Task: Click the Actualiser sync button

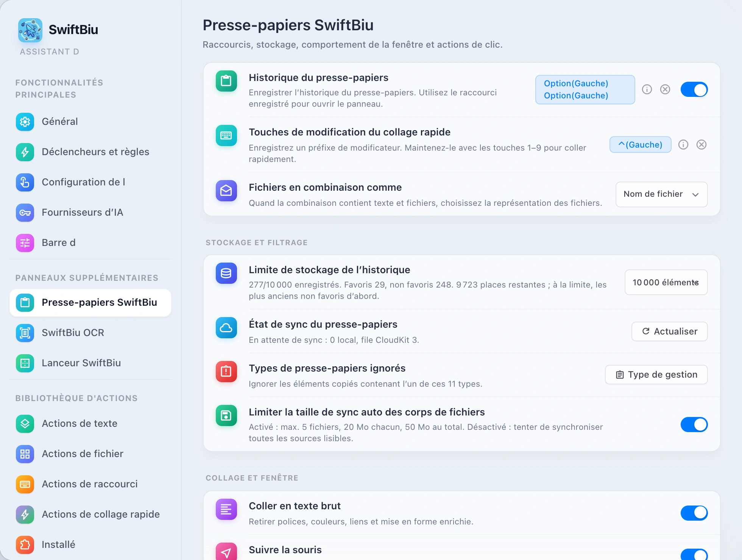Action: tap(670, 332)
